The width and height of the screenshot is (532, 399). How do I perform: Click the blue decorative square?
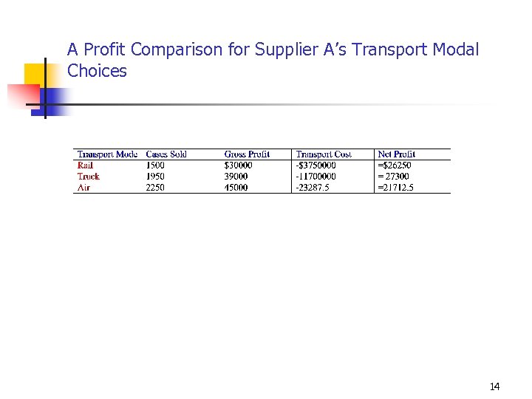(x=55, y=100)
